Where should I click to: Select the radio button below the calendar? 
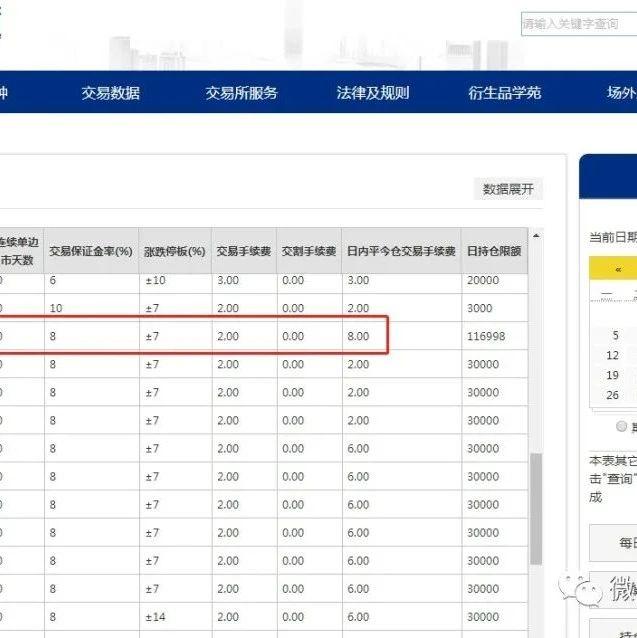(622, 426)
